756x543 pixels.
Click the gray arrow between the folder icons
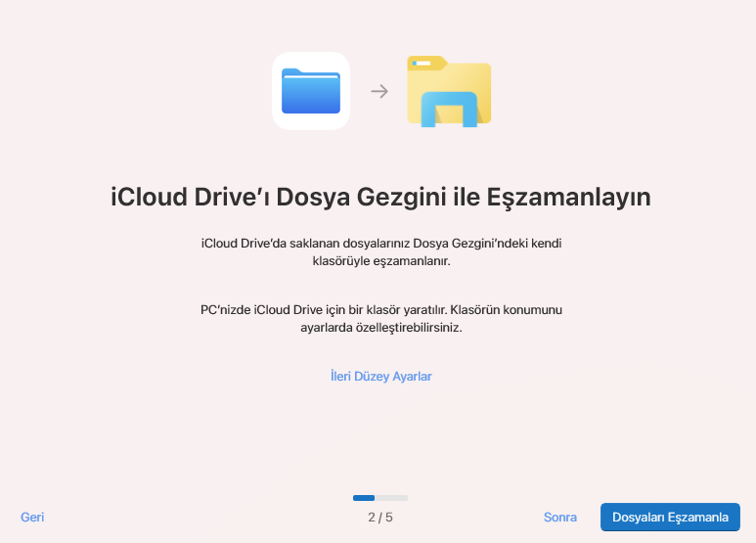[379, 92]
